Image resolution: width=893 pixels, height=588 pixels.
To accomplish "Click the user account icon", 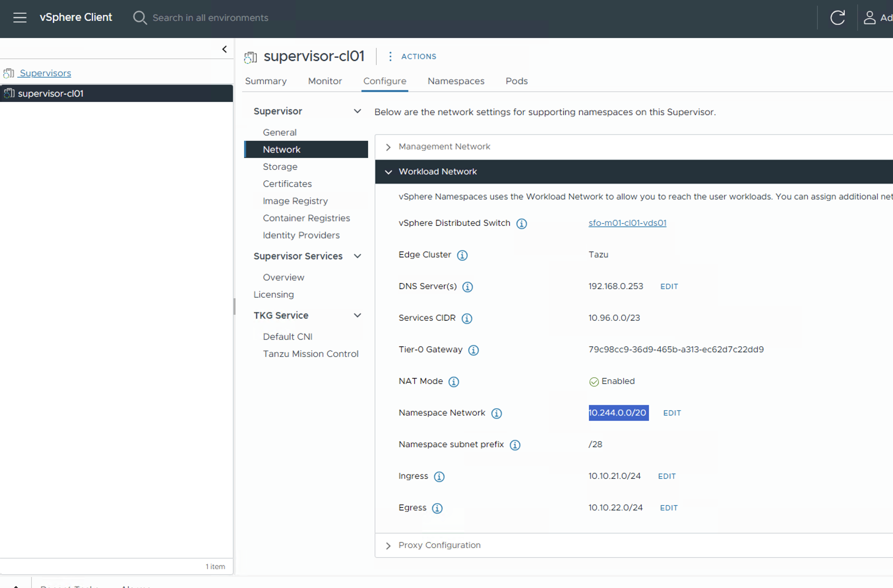I will (x=869, y=17).
